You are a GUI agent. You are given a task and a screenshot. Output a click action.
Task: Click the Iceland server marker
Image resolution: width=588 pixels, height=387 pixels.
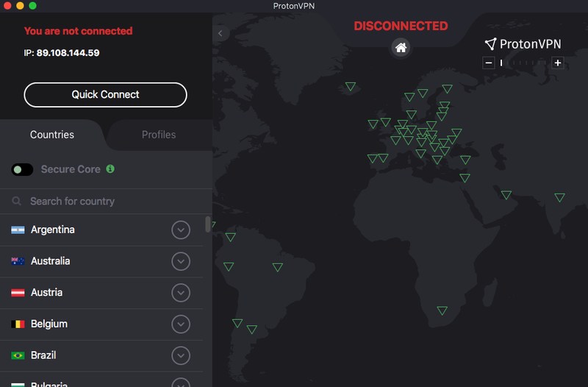click(351, 86)
